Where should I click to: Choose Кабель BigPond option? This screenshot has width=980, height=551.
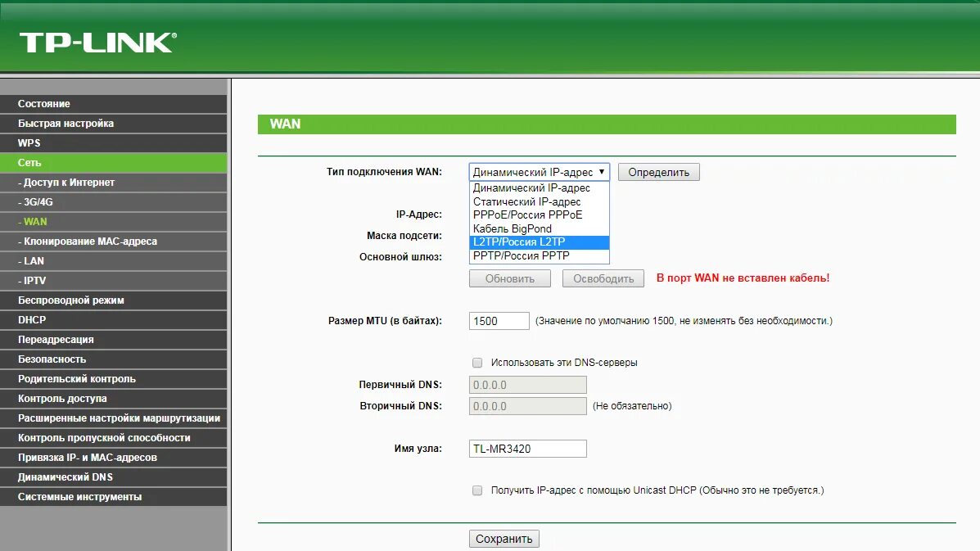click(539, 228)
